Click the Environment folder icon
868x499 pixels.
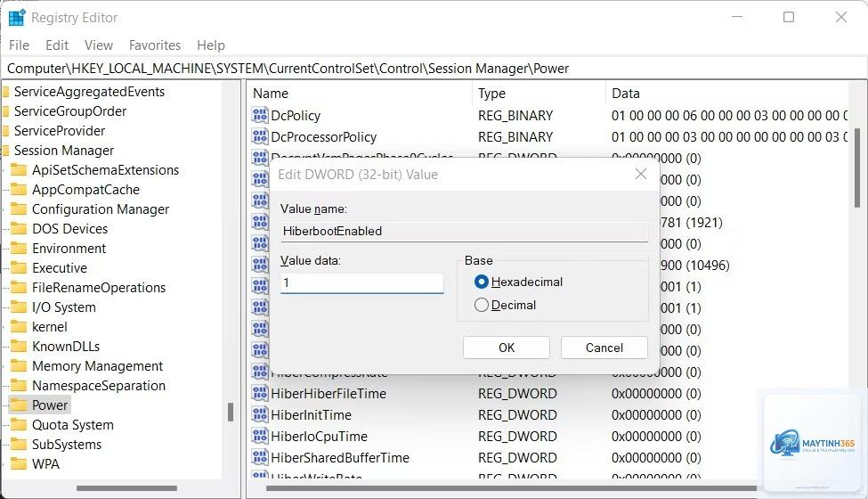pyautogui.click(x=19, y=248)
